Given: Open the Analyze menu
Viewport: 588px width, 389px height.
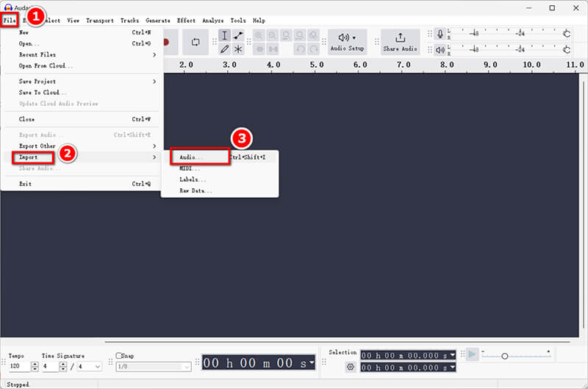Looking at the screenshot, I should coord(212,21).
